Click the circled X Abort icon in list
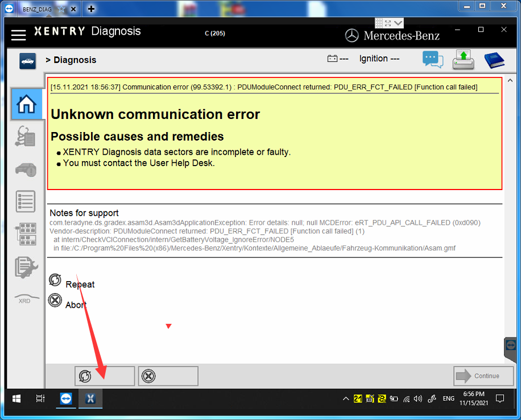The image size is (521, 420). [x=55, y=300]
